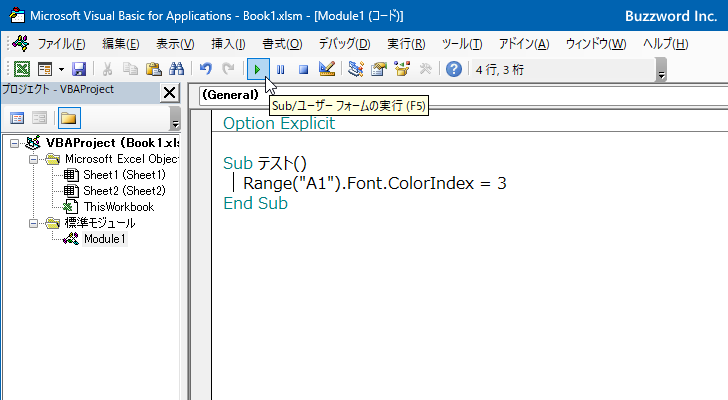728x400 pixels.
Task: Collapse the 標準モジュール folder
Action: click(x=33, y=224)
